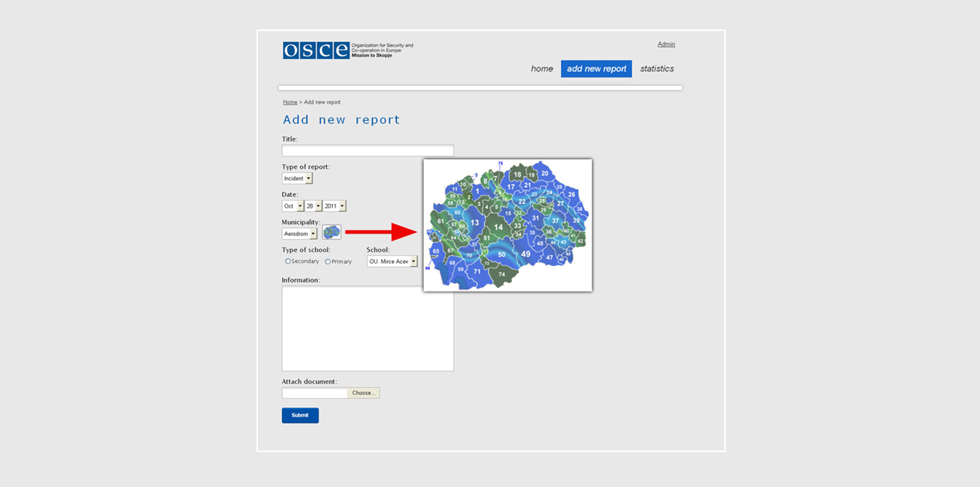Open the month dropdown showing Oct
The width and height of the screenshot is (980, 487).
(x=293, y=206)
